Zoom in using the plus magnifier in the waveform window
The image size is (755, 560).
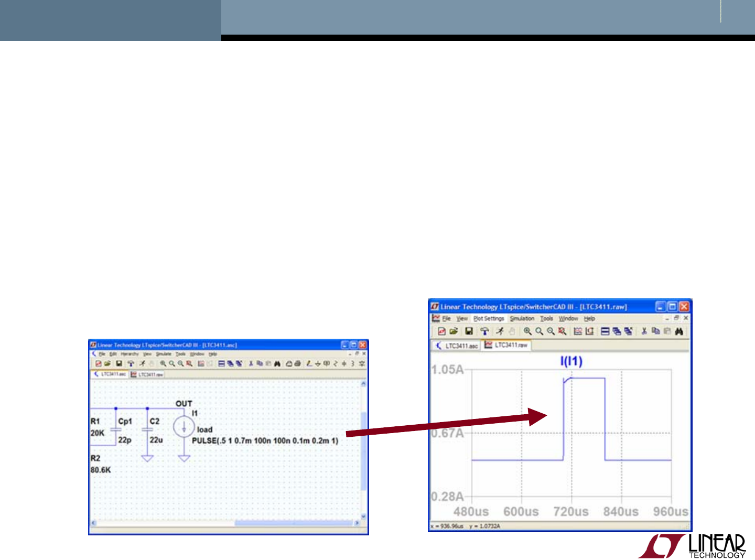pos(527,331)
